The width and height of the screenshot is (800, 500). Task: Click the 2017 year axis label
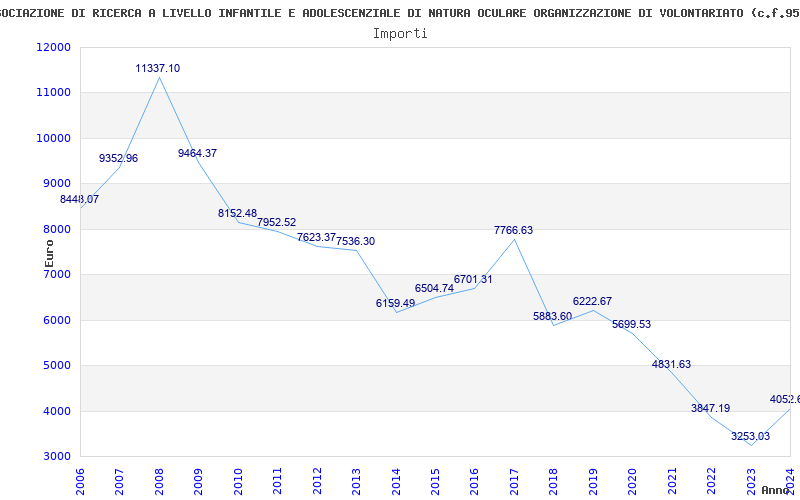(514, 481)
